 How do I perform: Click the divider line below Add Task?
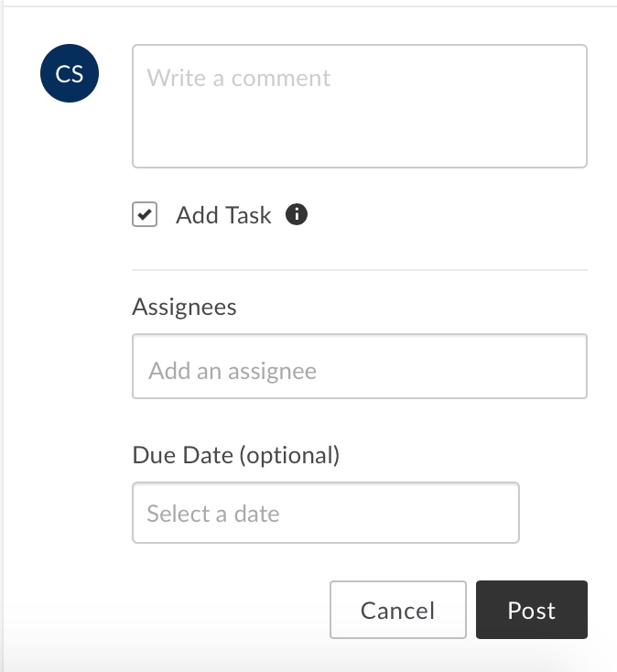click(x=360, y=270)
